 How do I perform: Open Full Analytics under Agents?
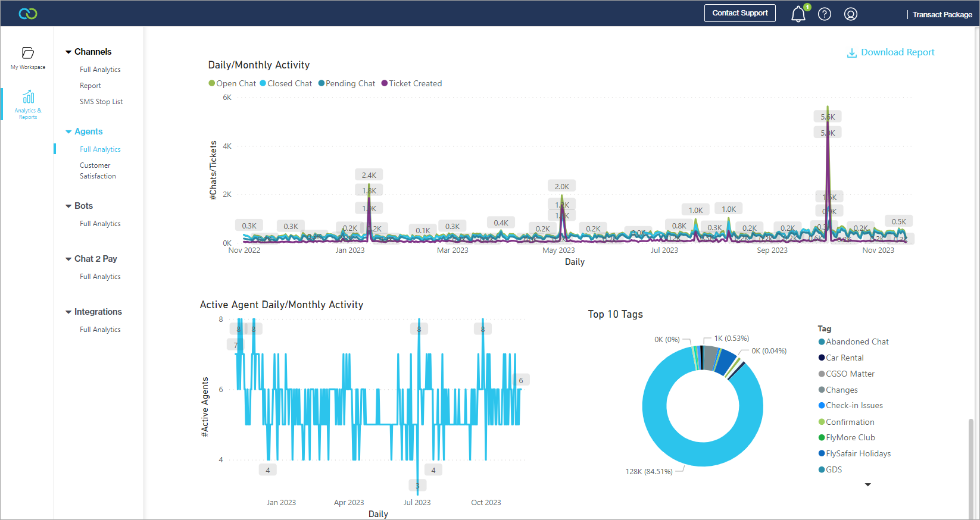(x=100, y=149)
